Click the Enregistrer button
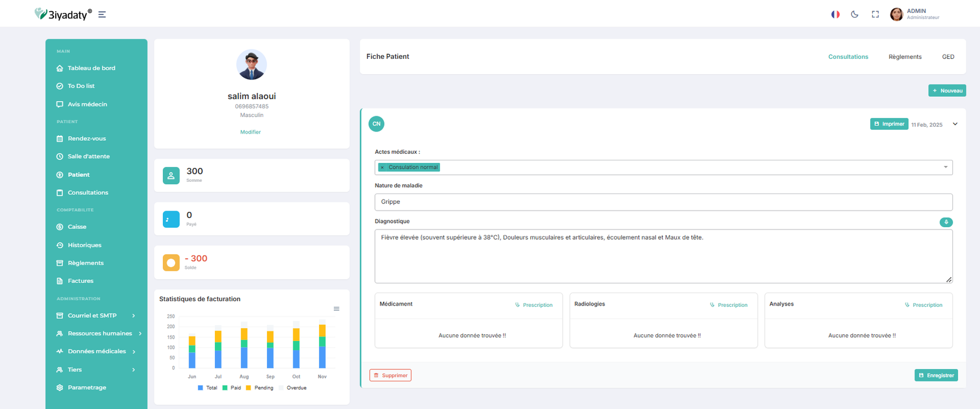Image resolution: width=980 pixels, height=409 pixels. click(x=936, y=375)
